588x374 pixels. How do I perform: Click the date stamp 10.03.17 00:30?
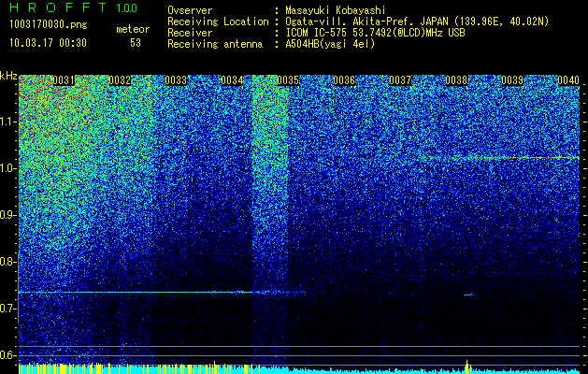48,43
